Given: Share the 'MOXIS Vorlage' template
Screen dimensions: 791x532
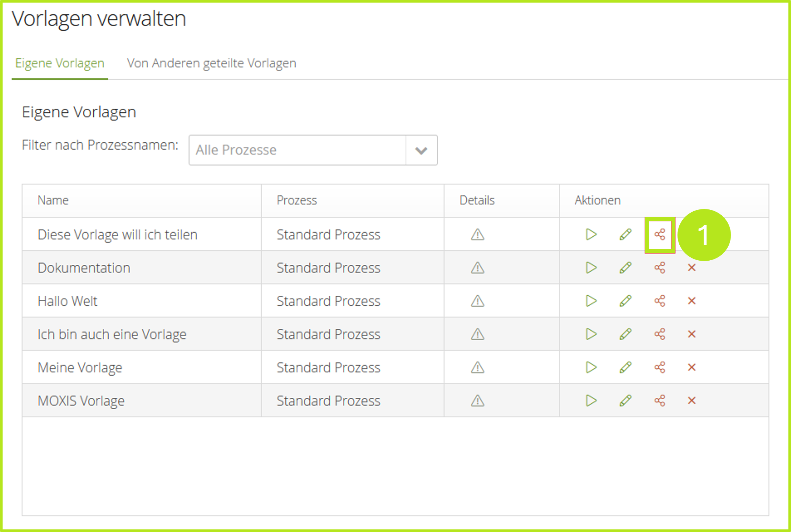Looking at the screenshot, I should [659, 400].
